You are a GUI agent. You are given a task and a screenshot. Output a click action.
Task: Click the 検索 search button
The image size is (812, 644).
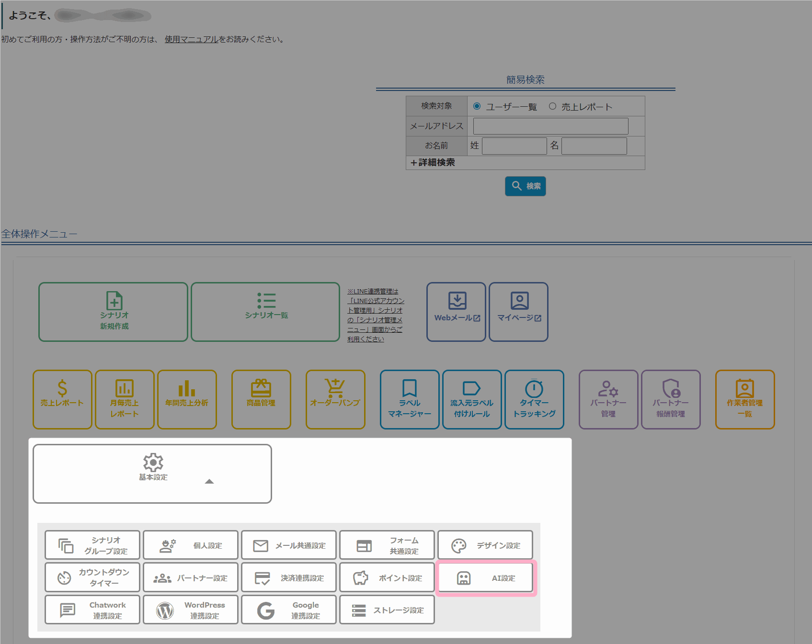tap(525, 186)
